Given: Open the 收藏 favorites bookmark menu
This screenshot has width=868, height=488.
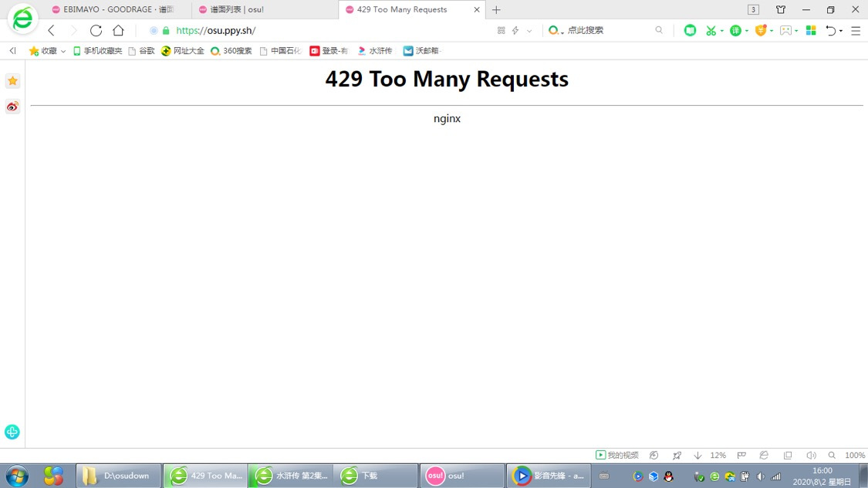Looking at the screenshot, I should (47, 51).
